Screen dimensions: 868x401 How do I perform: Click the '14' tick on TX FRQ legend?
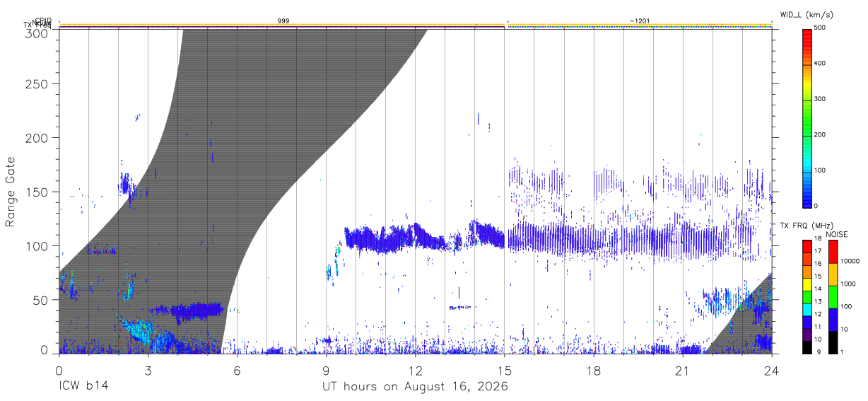point(819,290)
